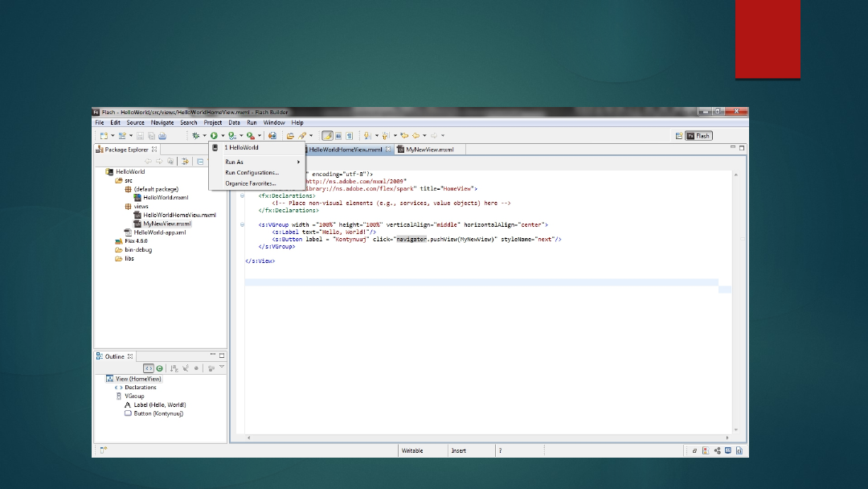
Task: Open HelloWorld-app.xml in Package Explorer
Action: click(159, 232)
